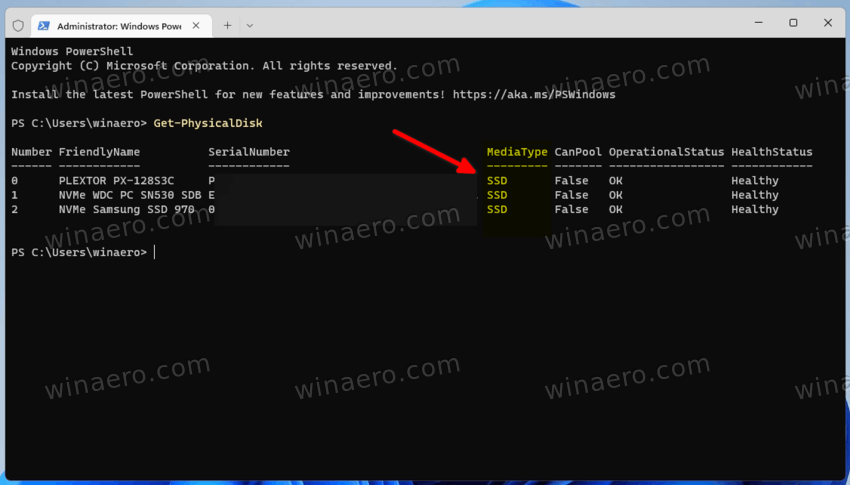Viewport: 850px width, 485px height.
Task: Click the CanPool column header
Action: pyautogui.click(x=578, y=152)
